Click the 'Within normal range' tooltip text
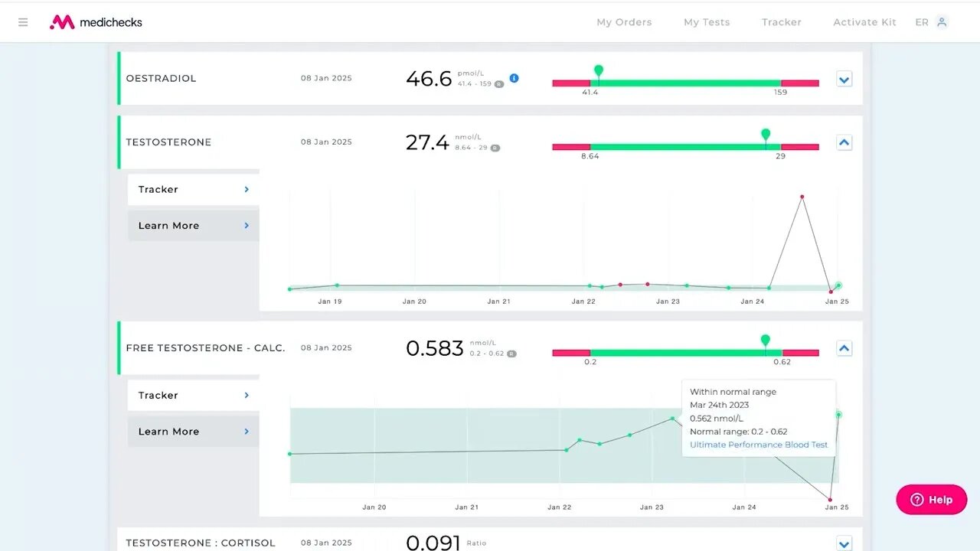Image resolution: width=980 pixels, height=551 pixels. pos(733,392)
